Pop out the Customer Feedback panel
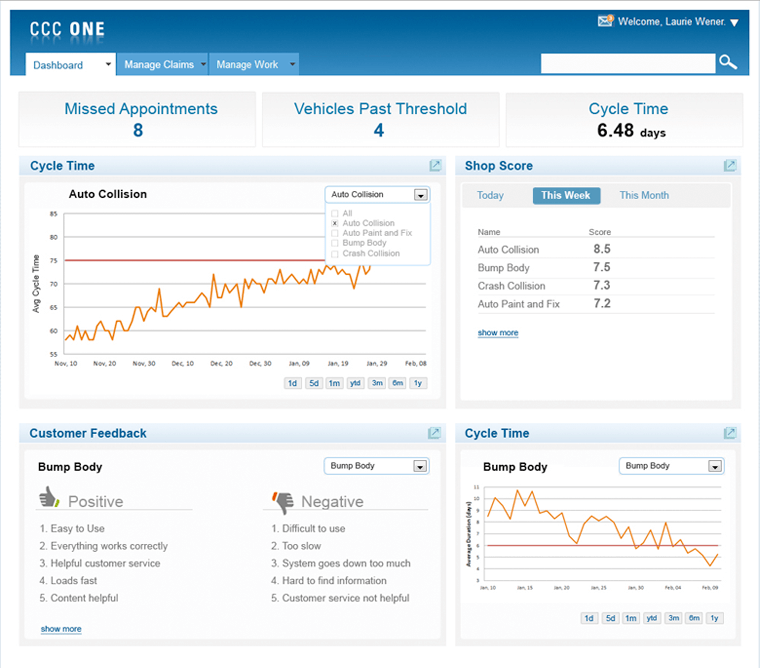The image size is (760, 668). point(434,433)
